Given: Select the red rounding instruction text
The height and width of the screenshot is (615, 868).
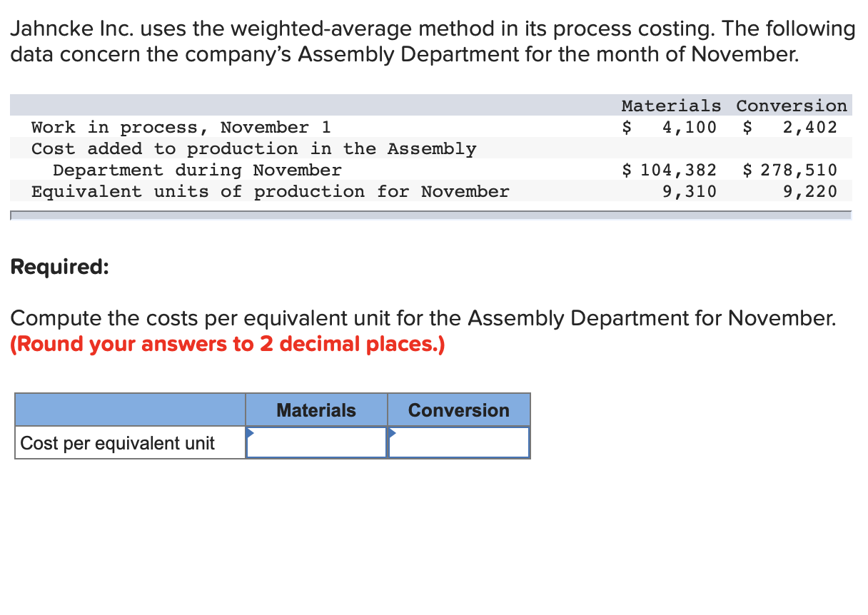Looking at the screenshot, I should [227, 344].
